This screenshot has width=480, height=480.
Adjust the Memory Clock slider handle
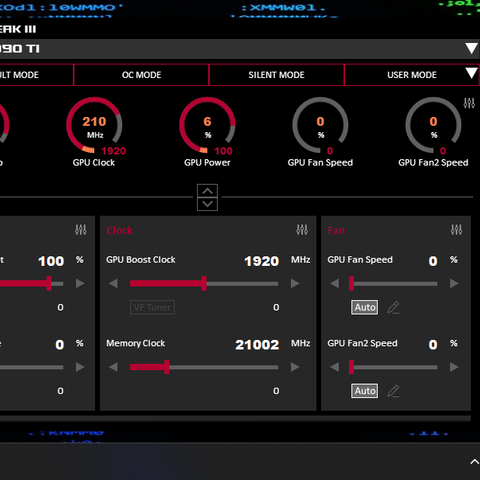click(x=167, y=367)
